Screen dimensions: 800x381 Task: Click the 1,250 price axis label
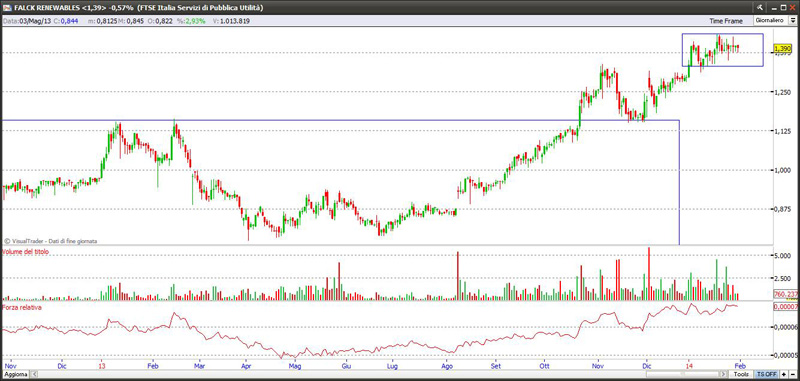tap(782, 92)
